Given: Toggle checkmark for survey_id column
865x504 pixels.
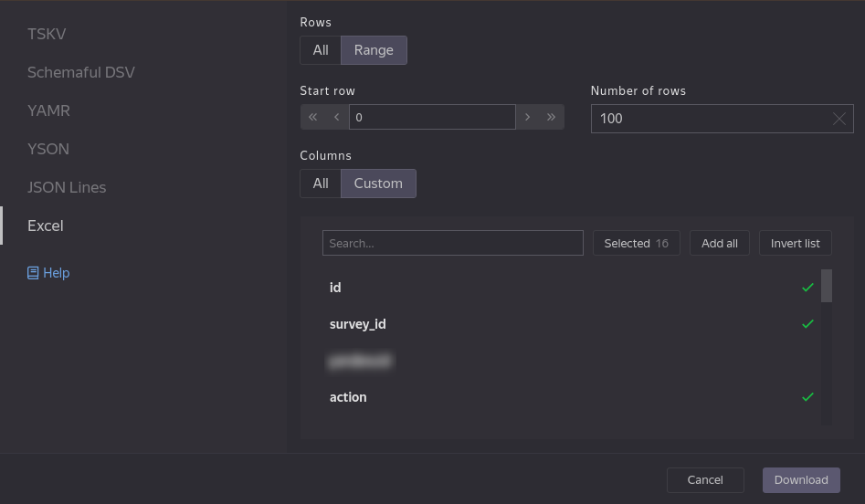Looking at the screenshot, I should (x=807, y=324).
